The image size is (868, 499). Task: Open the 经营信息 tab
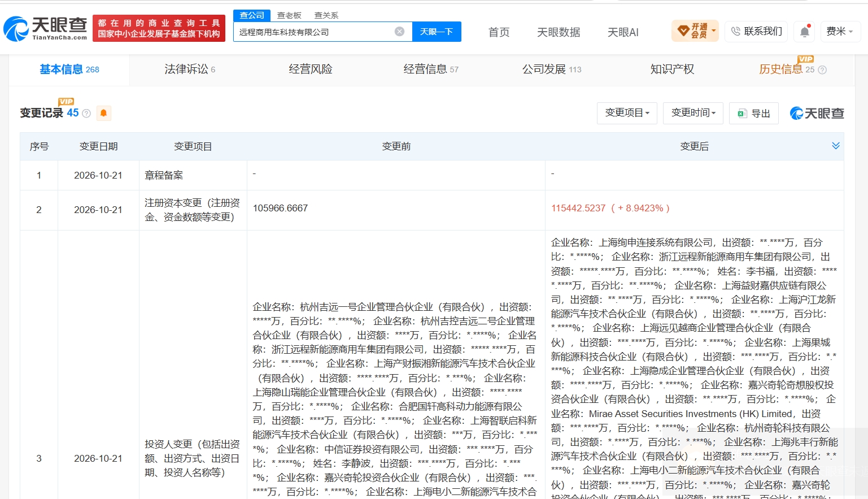point(431,70)
